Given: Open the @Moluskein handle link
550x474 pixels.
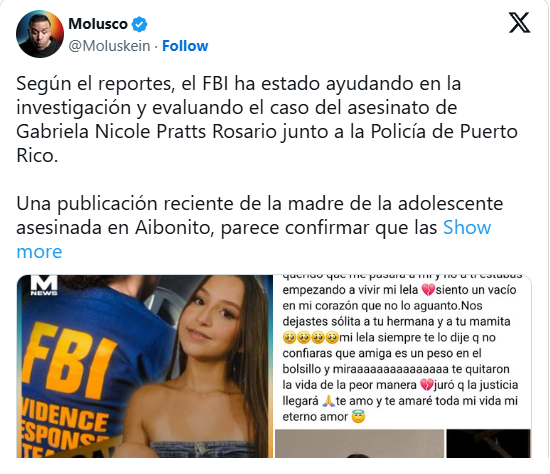Looking at the screenshot, I should [x=109, y=46].
